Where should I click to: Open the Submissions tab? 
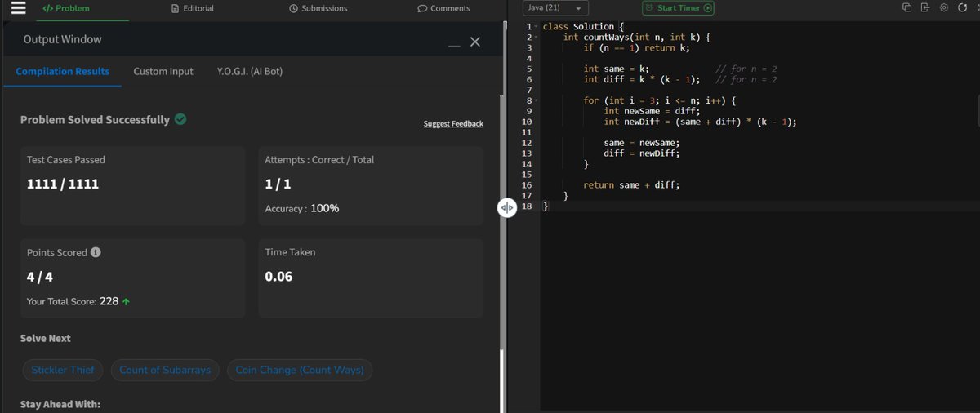(318, 8)
